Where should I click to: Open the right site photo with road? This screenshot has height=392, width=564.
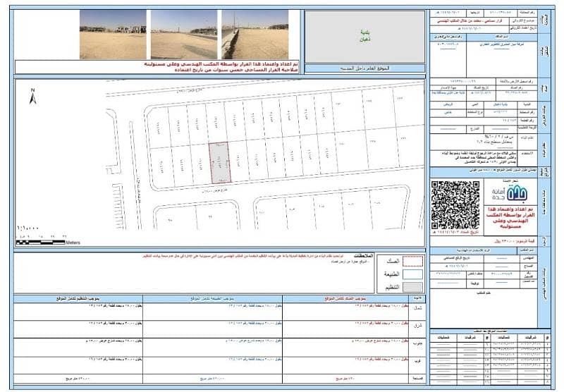tap(255, 34)
